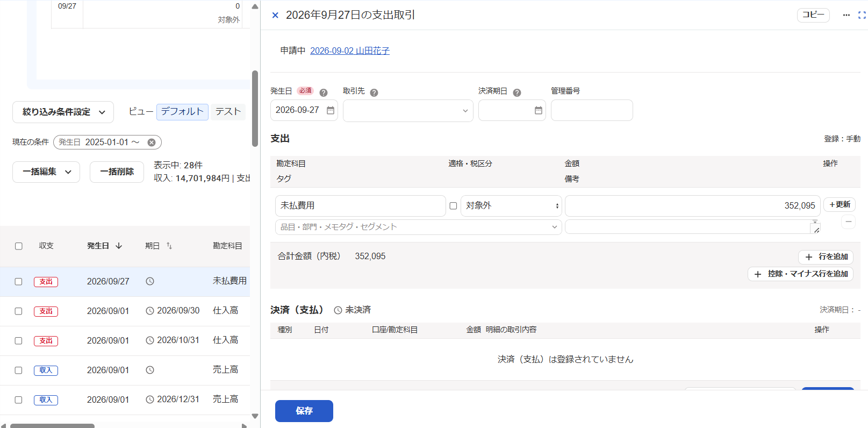
Task: Open 対象外 tax category selector
Action: 511,206
